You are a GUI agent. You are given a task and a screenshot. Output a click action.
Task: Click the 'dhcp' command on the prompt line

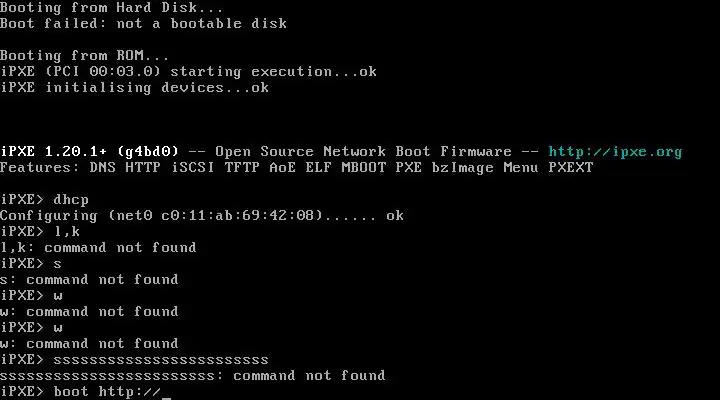click(71, 200)
